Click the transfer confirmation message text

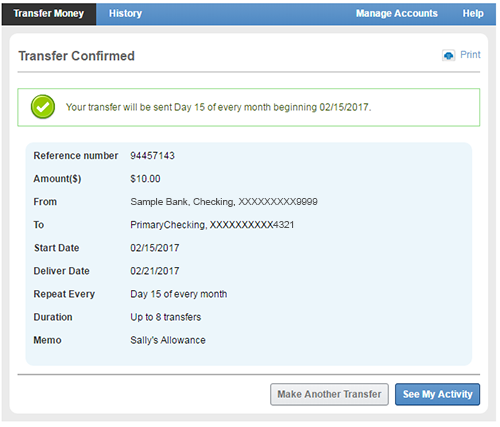click(218, 107)
